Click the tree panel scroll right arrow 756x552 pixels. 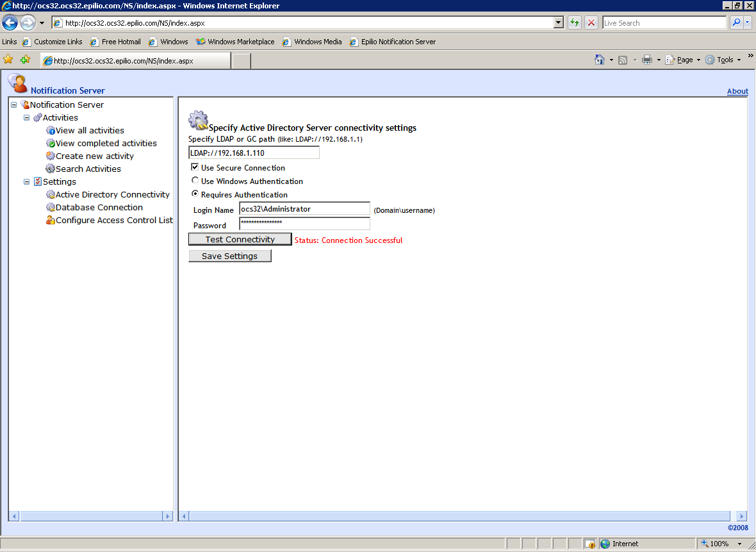point(168,516)
